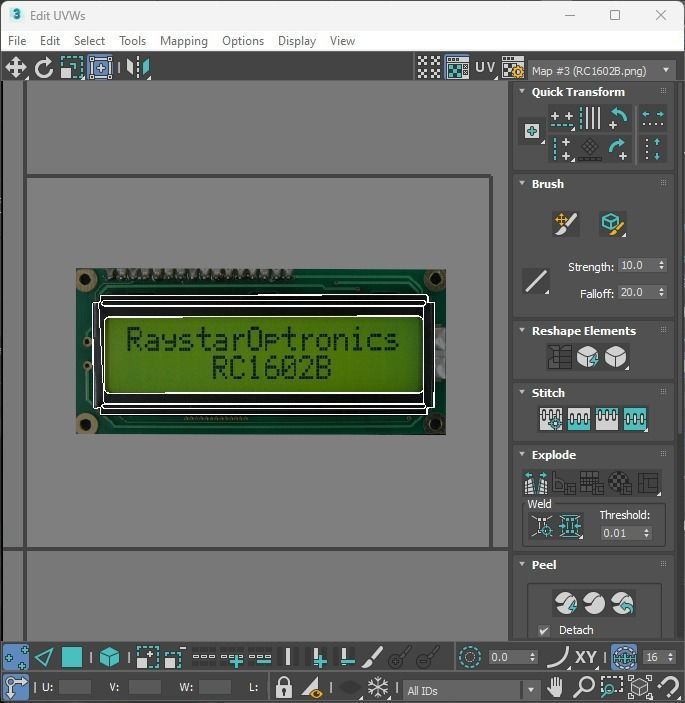The height and width of the screenshot is (703, 685).
Task: Collapse the Reshape Elements rollout
Action: [x=522, y=330]
